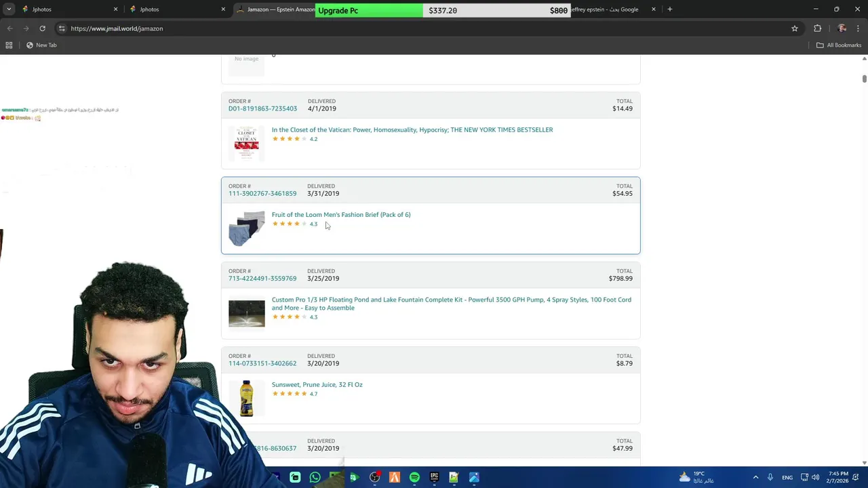This screenshot has height=488, width=868.
Task: Open a new browser tab with plus
Action: pos(669,9)
